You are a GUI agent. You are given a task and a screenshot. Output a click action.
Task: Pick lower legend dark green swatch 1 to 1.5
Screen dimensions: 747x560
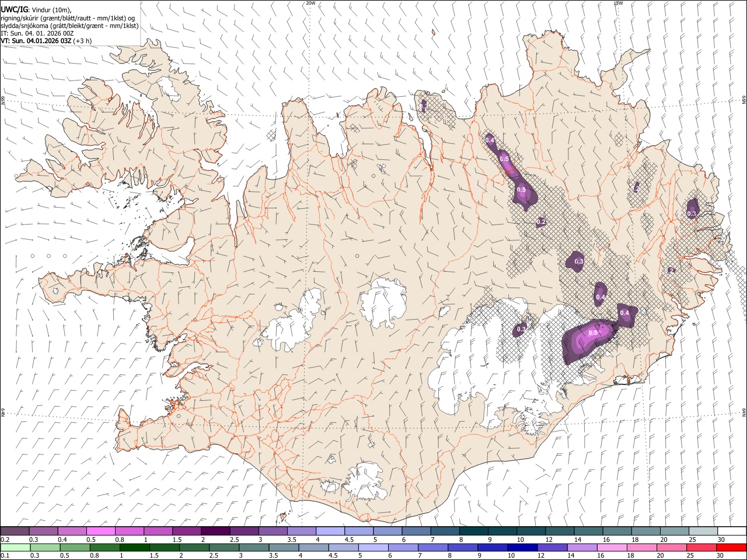pyautogui.click(x=134, y=547)
